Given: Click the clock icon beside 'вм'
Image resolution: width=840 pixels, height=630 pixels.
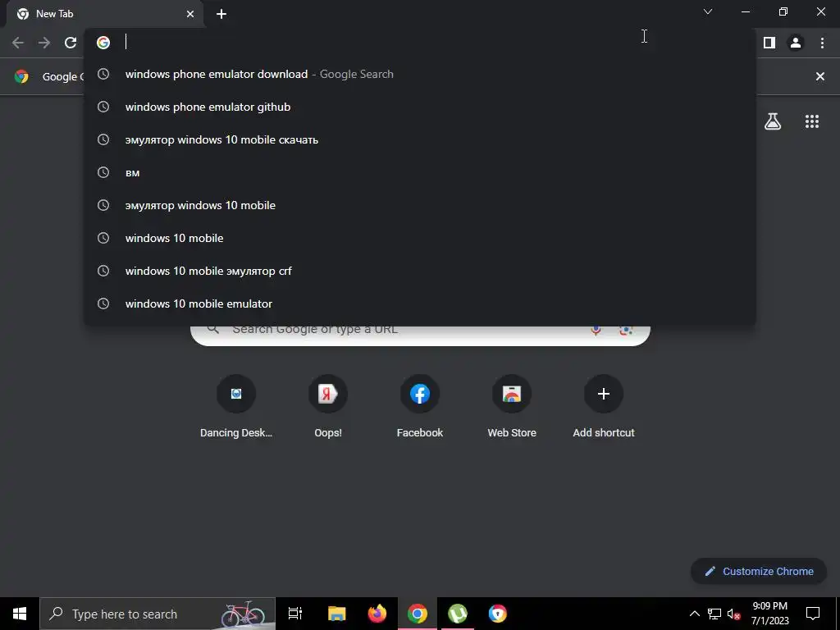Looking at the screenshot, I should 103,172.
